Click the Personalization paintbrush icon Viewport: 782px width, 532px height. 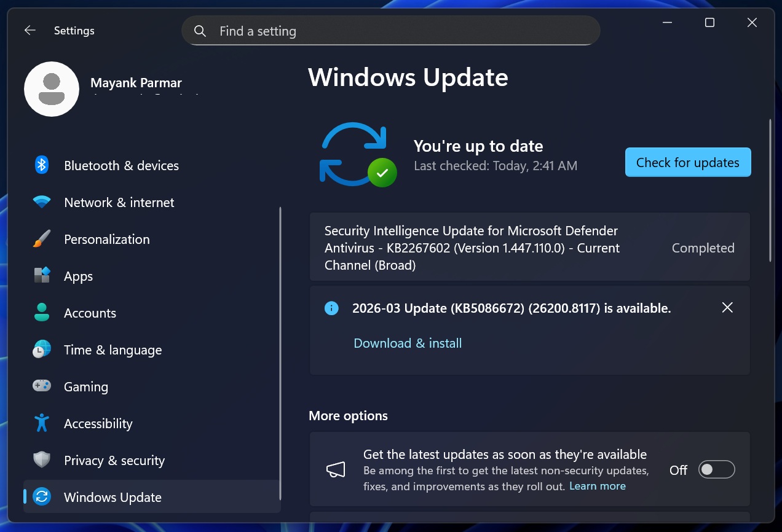[x=42, y=239]
